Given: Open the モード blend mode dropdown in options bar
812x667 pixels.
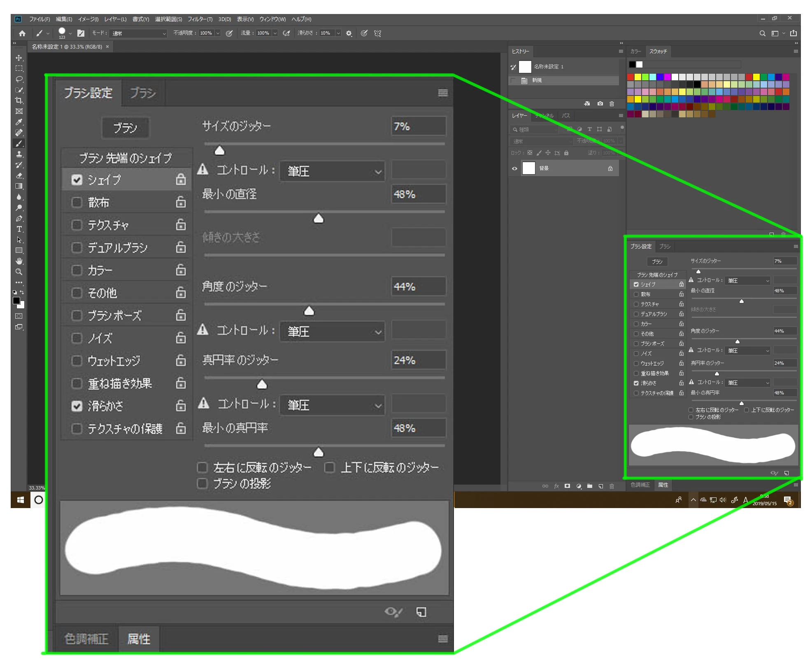Looking at the screenshot, I should tap(138, 33).
